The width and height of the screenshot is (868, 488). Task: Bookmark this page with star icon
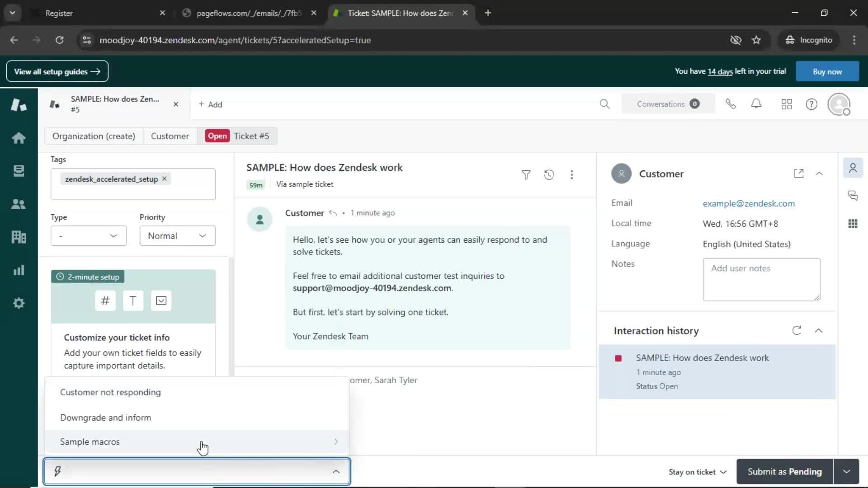click(x=756, y=40)
